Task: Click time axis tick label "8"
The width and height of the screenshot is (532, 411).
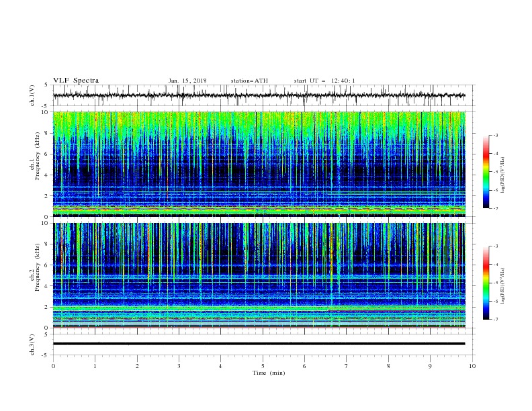Action: click(x=388, y=366)
